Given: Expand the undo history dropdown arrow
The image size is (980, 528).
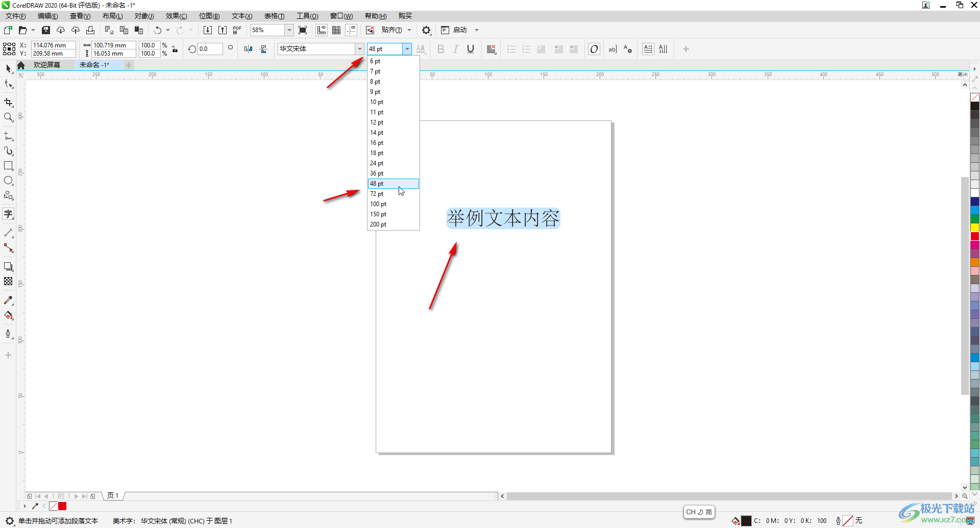Looking at the screenshot, I should coord(168,30).
